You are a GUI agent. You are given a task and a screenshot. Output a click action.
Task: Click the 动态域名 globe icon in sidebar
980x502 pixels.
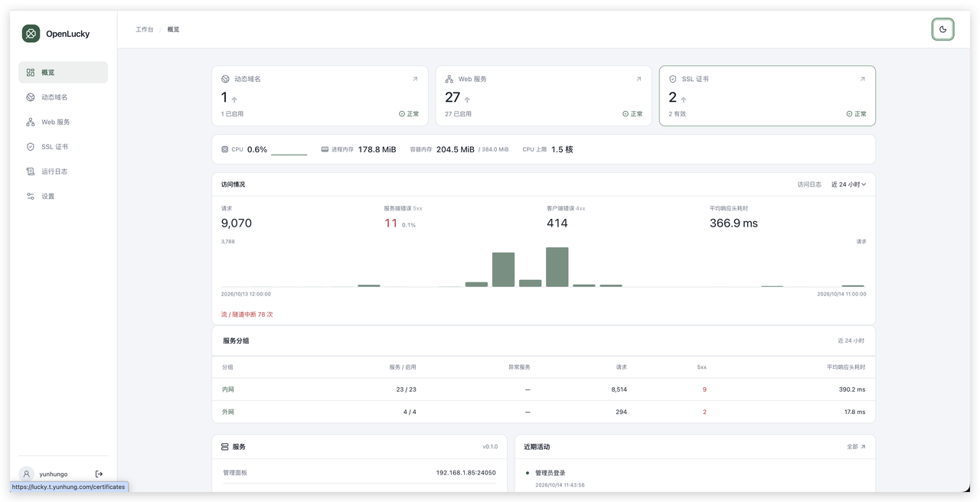point(31,97)
